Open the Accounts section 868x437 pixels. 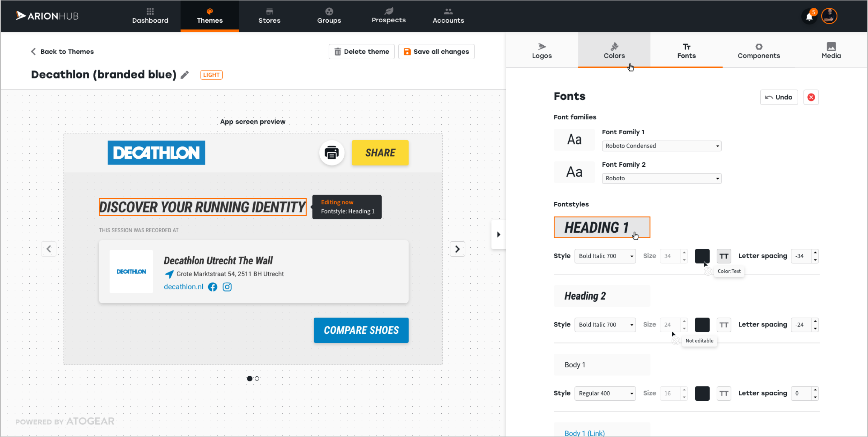[x=448, y=16]
